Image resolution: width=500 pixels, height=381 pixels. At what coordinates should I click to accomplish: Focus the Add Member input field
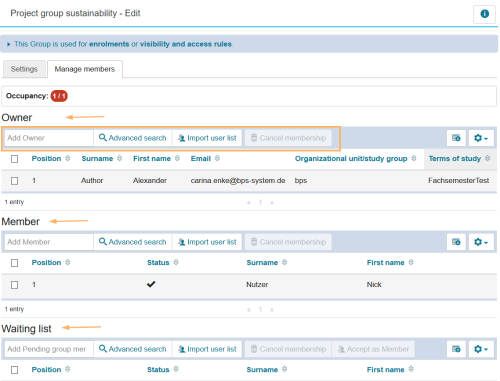click(49, 242)
